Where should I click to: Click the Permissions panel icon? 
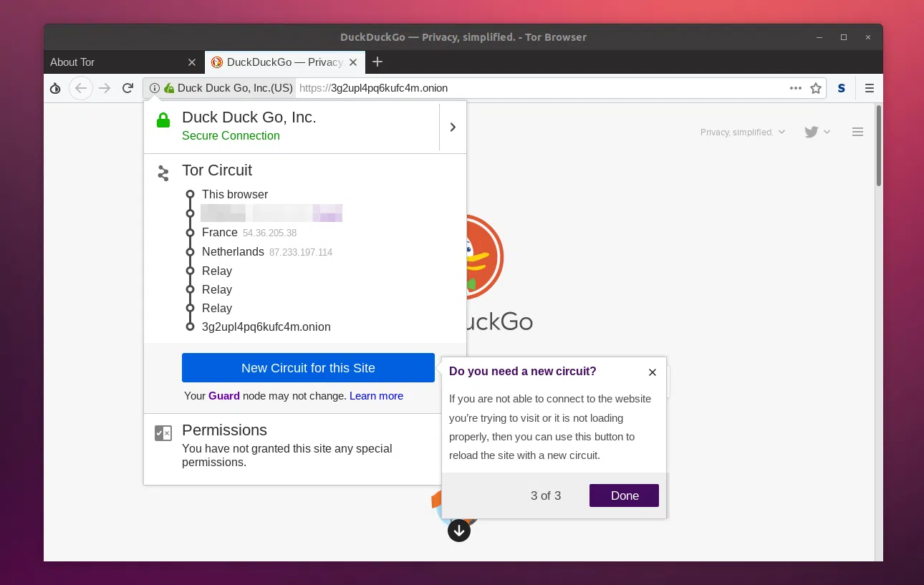163,433
